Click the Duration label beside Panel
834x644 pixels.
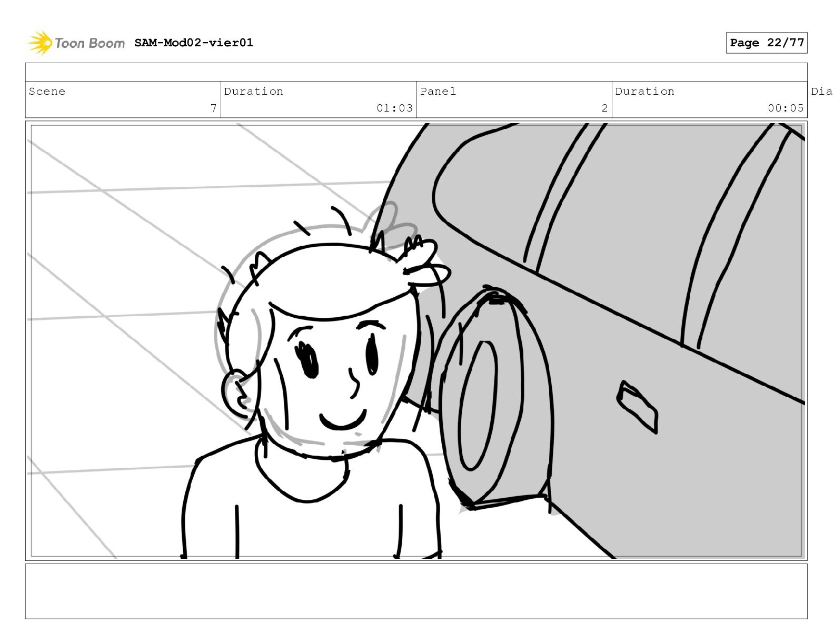pos(645,91)
